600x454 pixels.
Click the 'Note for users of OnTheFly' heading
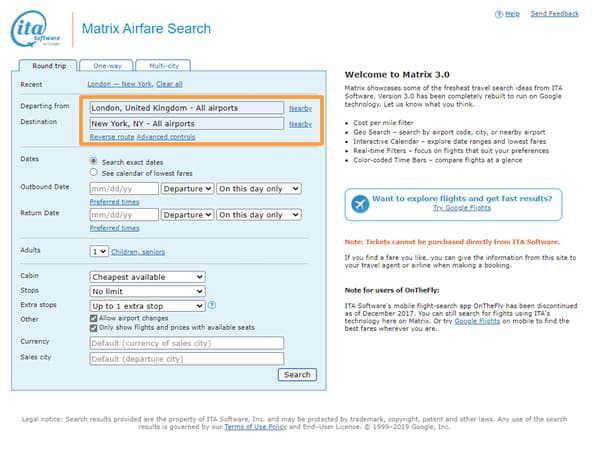pyautogui.click(x=392, y=290)
